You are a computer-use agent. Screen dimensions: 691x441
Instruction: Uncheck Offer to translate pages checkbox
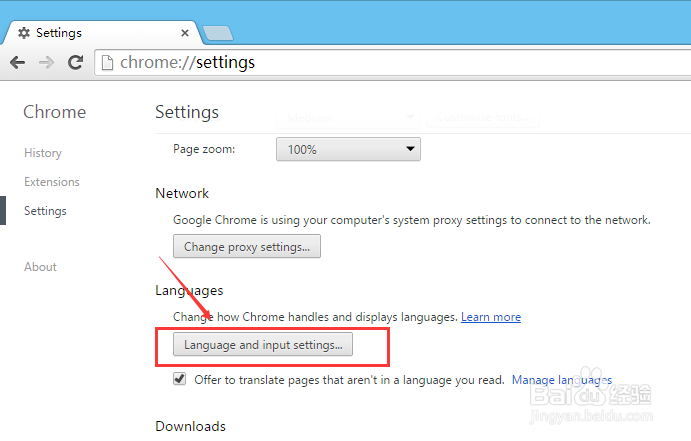pyautogui.click(x=179, y=379)
